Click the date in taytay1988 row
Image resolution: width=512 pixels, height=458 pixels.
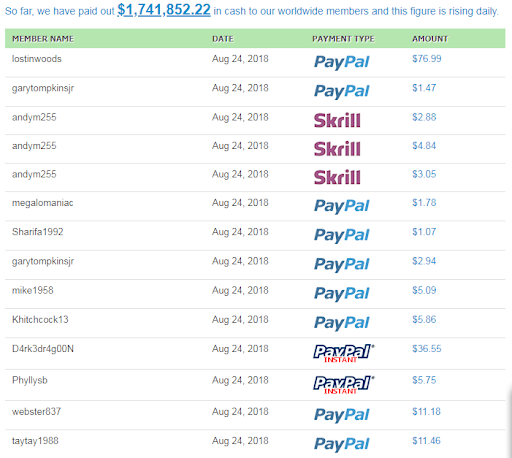240,441
